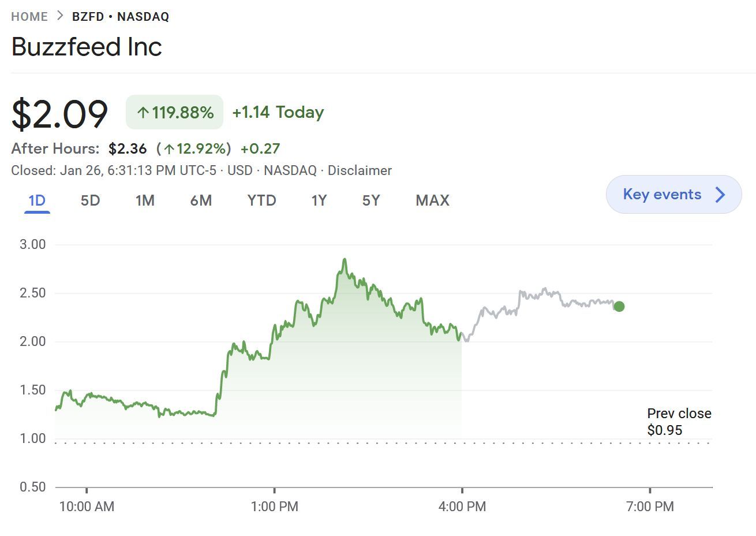Click the Disclaimer link

point(360,170)
